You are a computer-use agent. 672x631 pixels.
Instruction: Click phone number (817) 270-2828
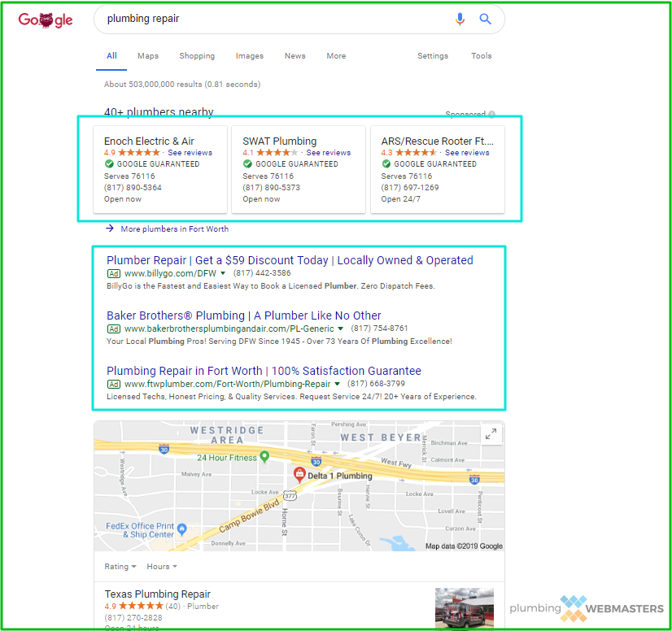[133, 617]
